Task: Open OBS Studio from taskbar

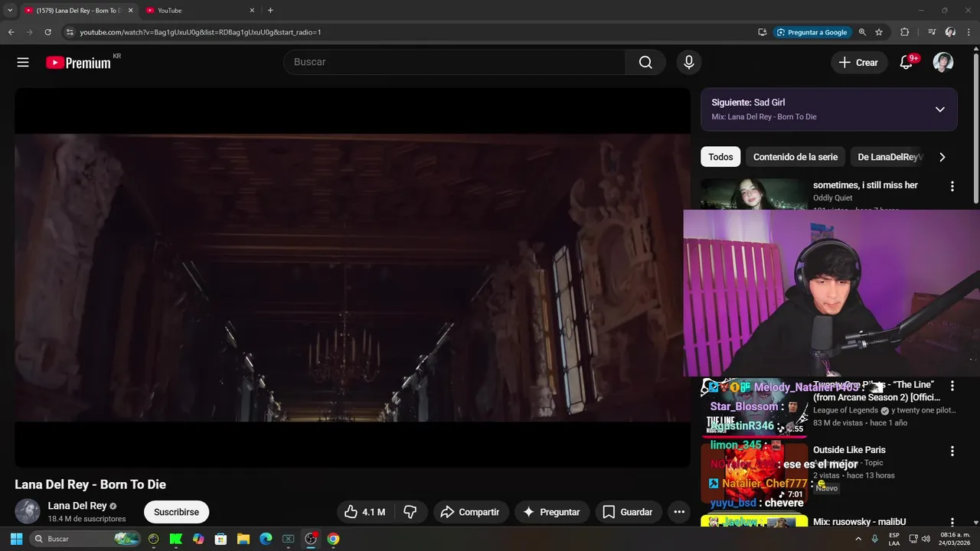Action: (x=311, y=539)
